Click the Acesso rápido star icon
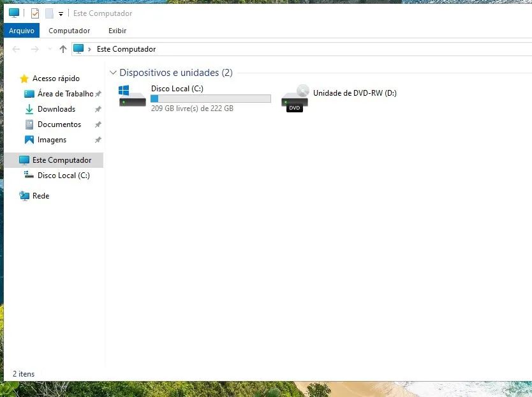532x397 pixels. (24, 79)
